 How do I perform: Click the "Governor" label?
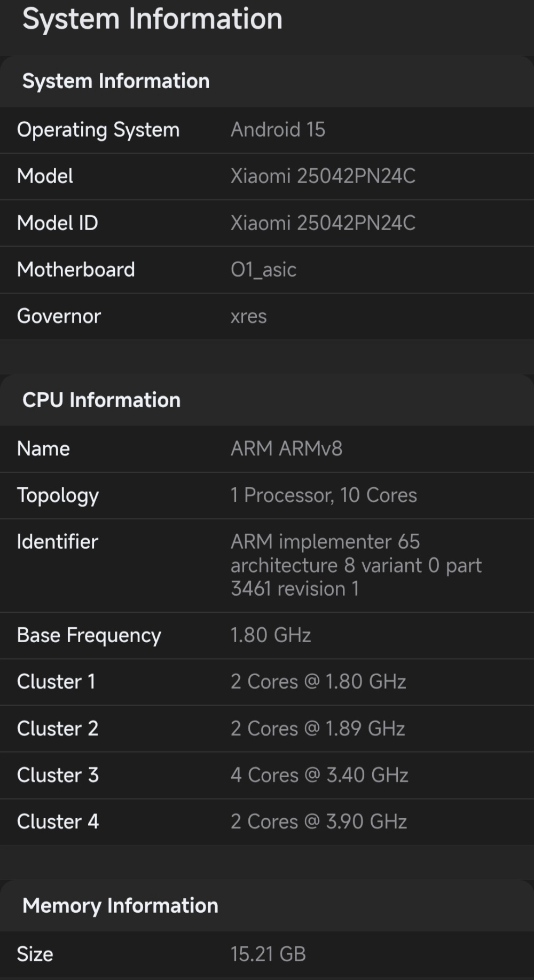pos(59,316)
